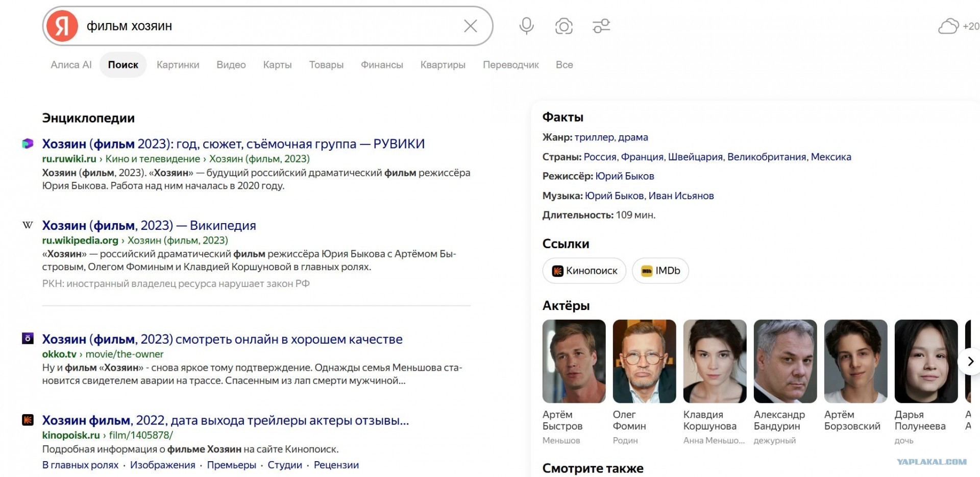Click composer Иван Исьянов link

point(681,196)
